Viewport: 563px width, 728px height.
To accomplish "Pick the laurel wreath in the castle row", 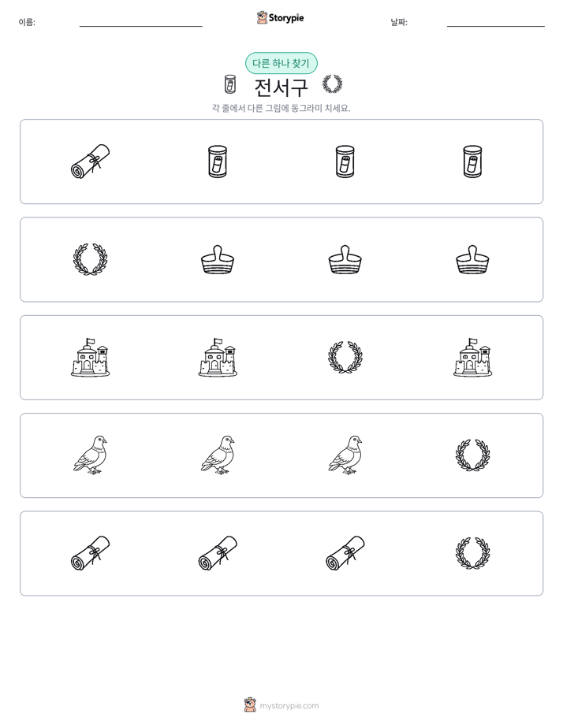I will pos(345,358).
